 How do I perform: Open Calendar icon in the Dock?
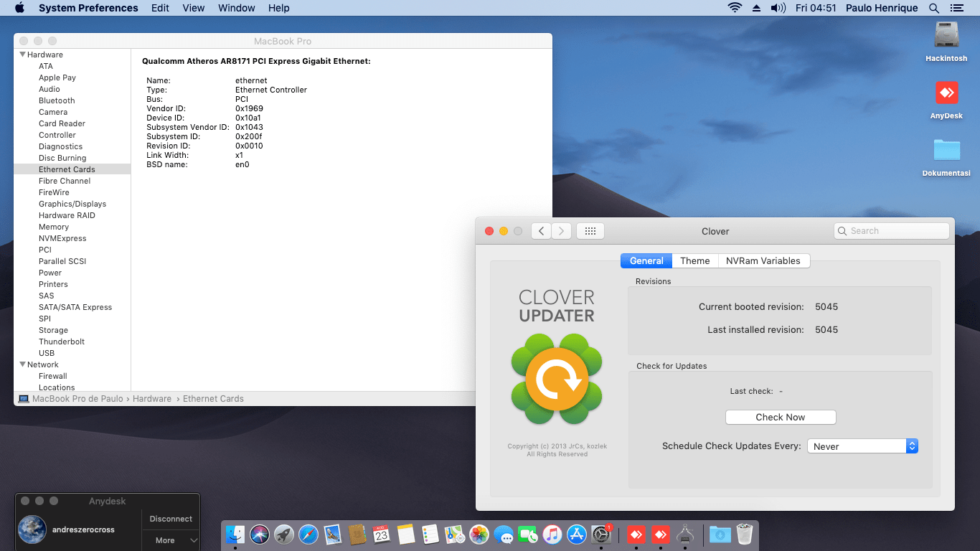click(x=382, y=534)
